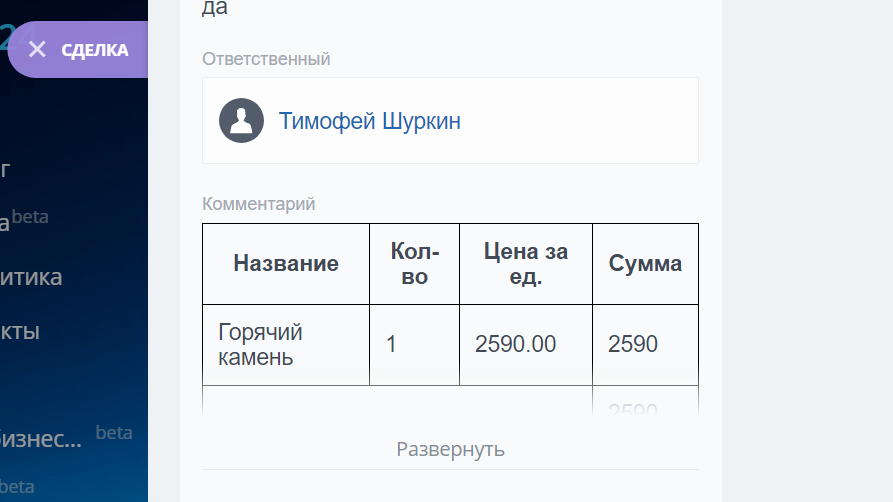The width and height of the screenshot is (893, 502).
Task: Click the Ответственный field label
Action: (266, 59)
